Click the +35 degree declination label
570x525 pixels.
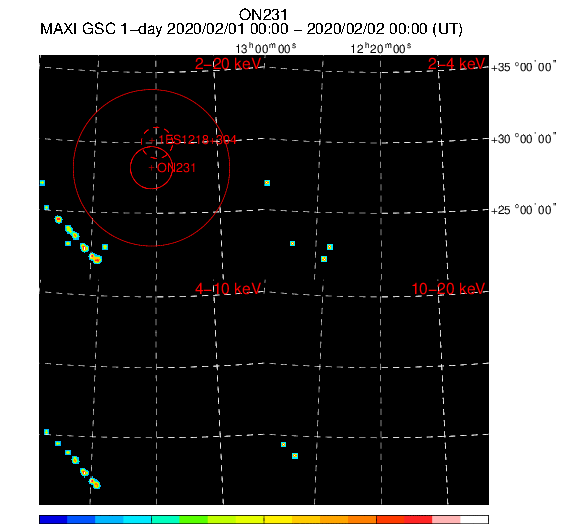click(523, 67)
